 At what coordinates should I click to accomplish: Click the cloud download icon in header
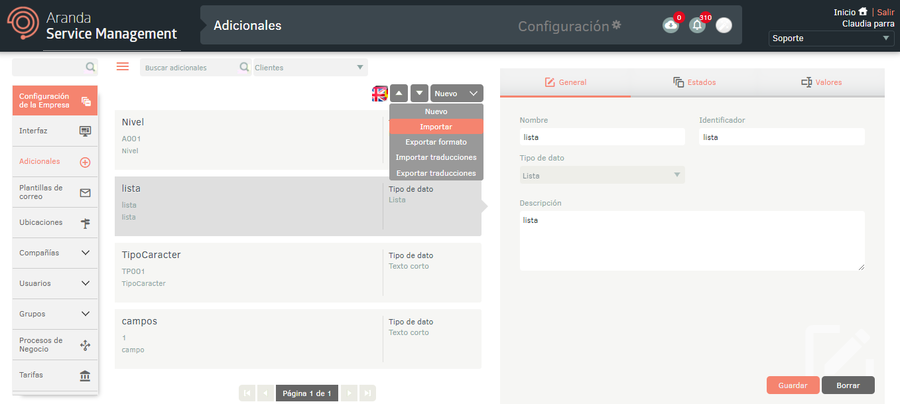click(x=671, y=26)
